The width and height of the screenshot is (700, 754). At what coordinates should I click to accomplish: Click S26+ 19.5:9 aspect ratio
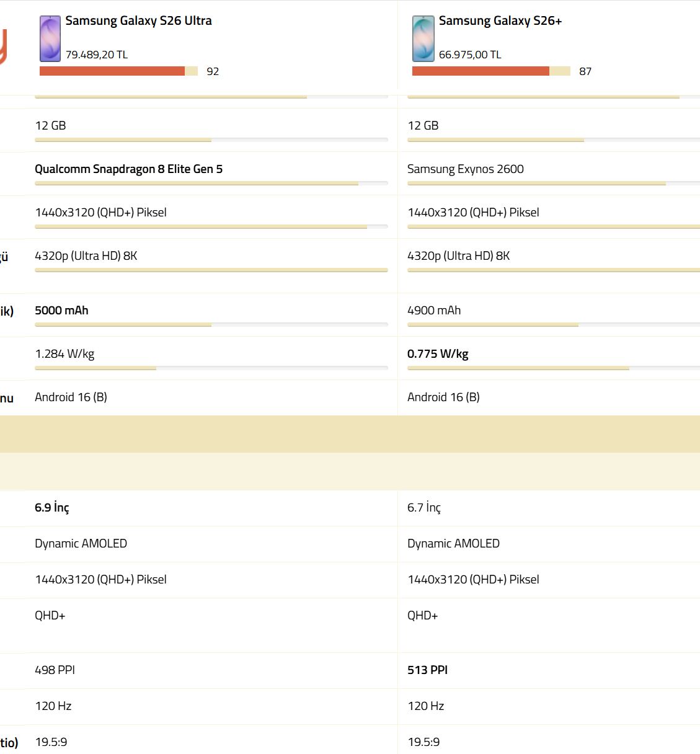click(x=423, y=742)
